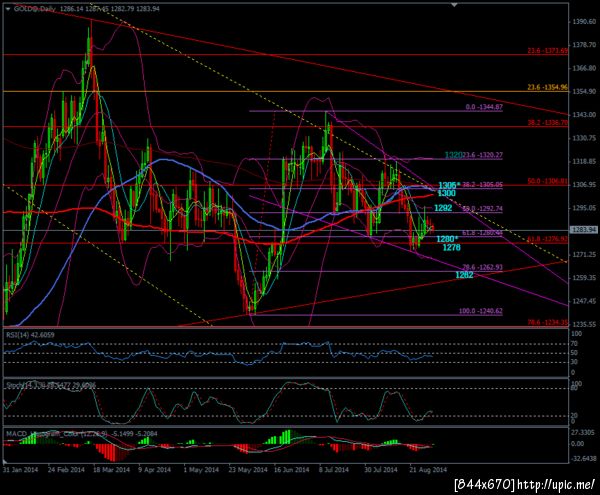Click the 1 May 2014 date label
The image size is (600, 495).
tap(201, 470)
